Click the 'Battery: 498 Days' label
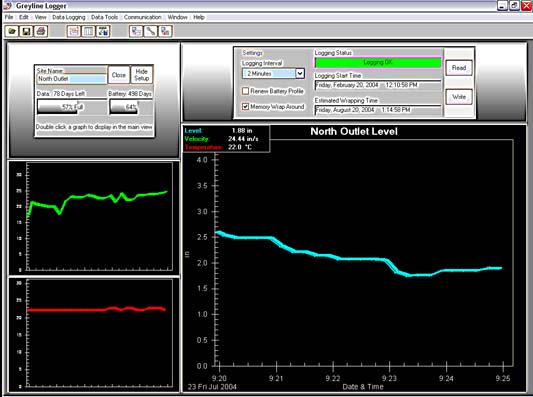The height and width of the screenshot is (397, 533). click(130, 93)
